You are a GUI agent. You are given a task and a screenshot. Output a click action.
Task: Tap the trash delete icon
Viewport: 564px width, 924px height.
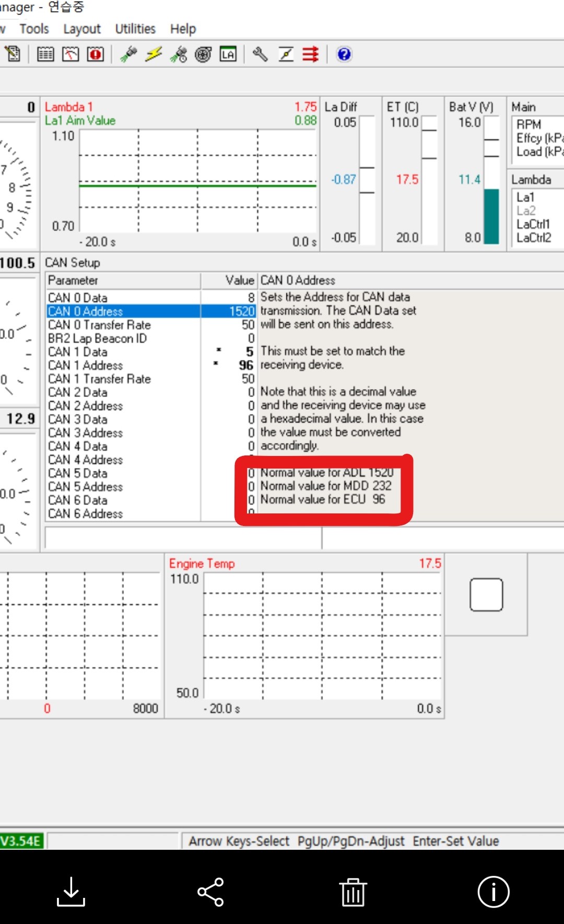pos(353,892)
